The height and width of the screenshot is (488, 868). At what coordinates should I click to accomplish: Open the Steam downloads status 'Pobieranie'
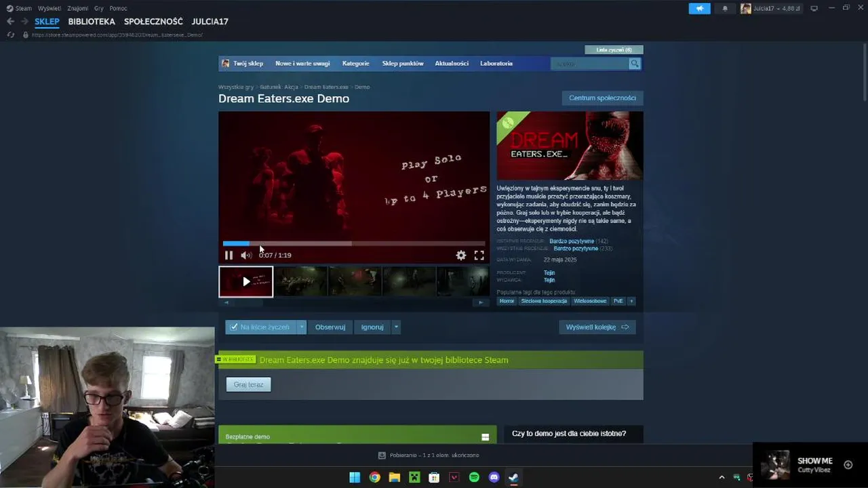[x=429, y=455]
